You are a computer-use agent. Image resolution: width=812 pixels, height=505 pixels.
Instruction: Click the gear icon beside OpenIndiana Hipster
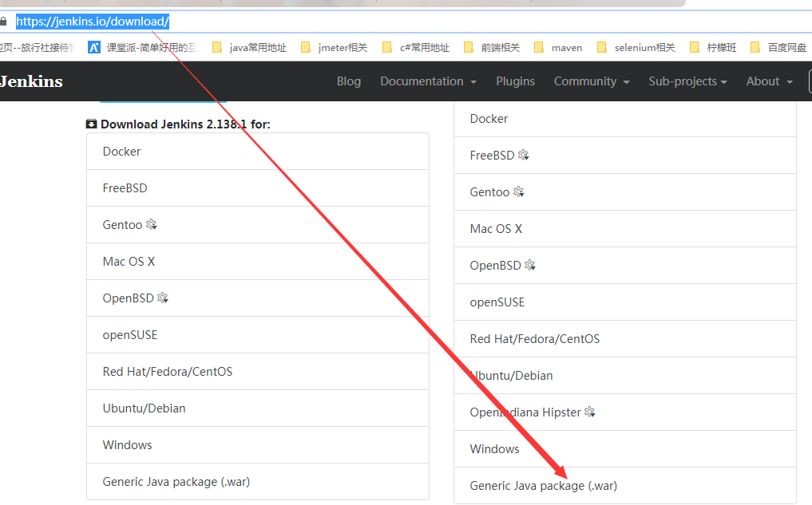click(x=590, y=412)
